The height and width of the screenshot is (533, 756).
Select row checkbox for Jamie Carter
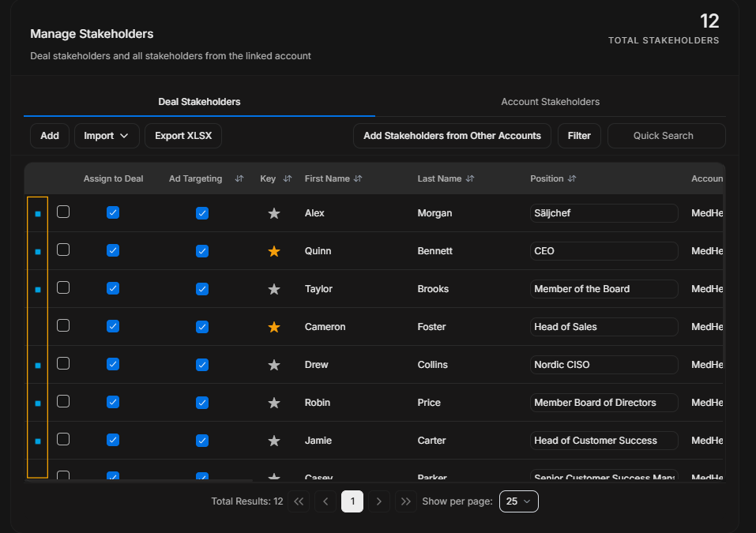pos(63,440)
